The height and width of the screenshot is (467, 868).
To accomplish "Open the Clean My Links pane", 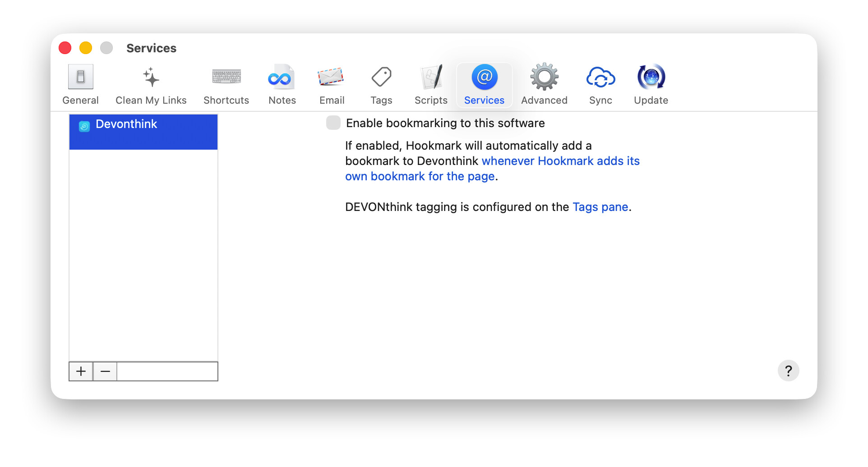I will pyautogui.click(x=151, y=85).
